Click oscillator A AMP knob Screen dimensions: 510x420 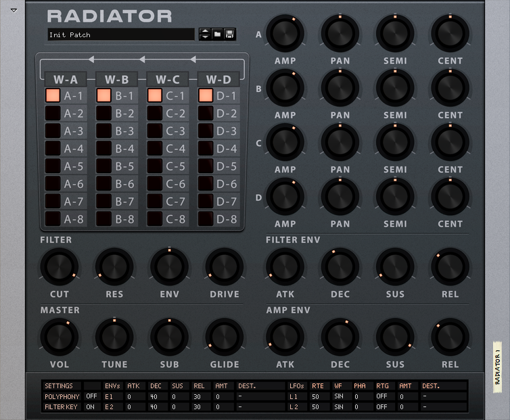tap(285, 33)
